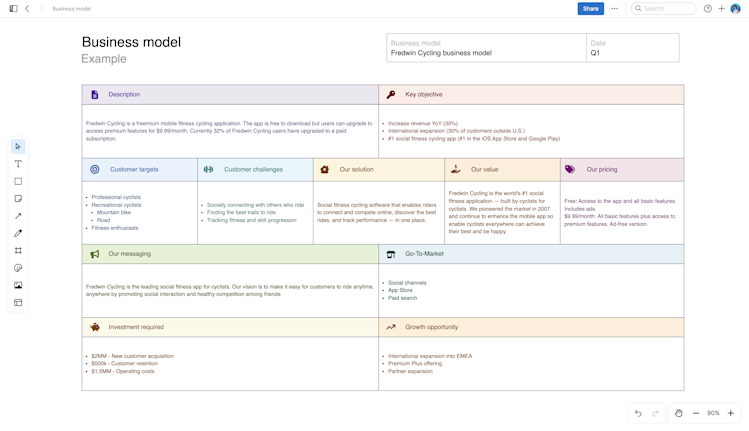Screen dimensions: 749x431
Task: Click the Business model breadcrumb title
Action: pyautogui.click(x=72, y=9)
